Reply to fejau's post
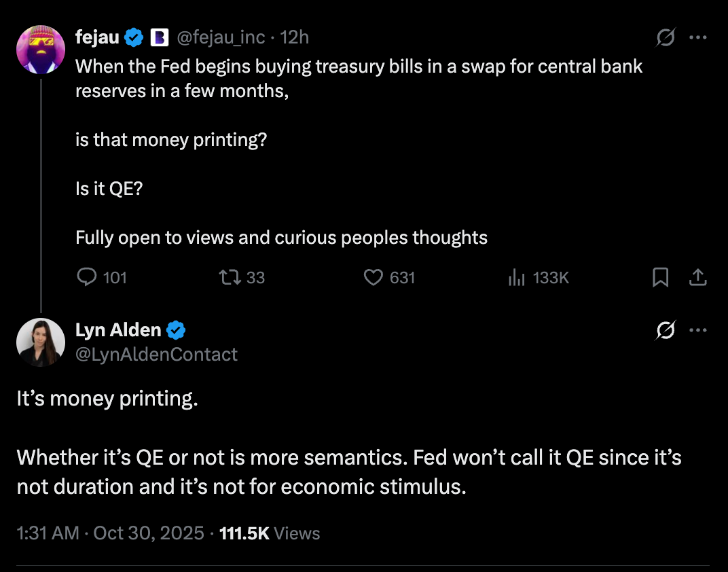 coord(87,277)
